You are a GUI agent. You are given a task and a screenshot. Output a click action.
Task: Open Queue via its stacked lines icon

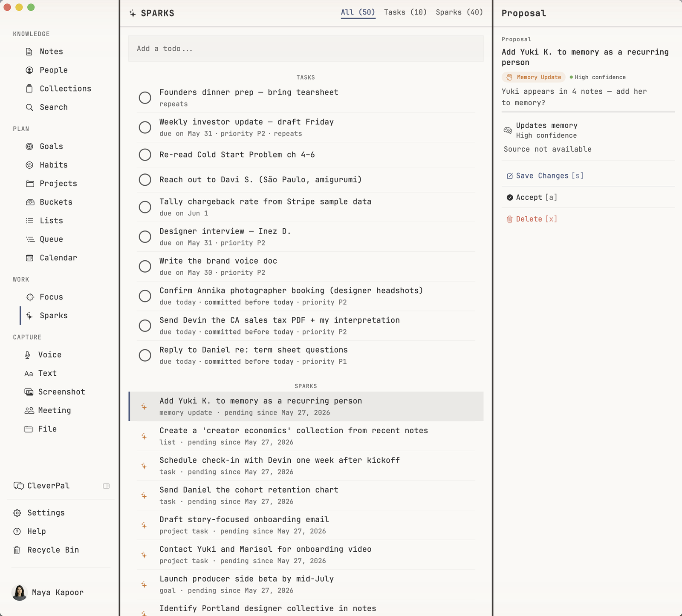tap(30, 239)
